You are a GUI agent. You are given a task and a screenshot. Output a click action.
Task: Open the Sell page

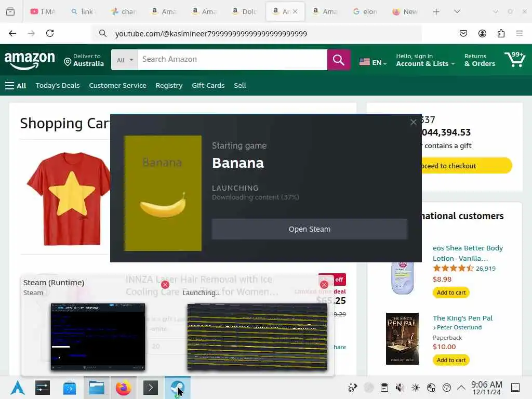[240, 86]
